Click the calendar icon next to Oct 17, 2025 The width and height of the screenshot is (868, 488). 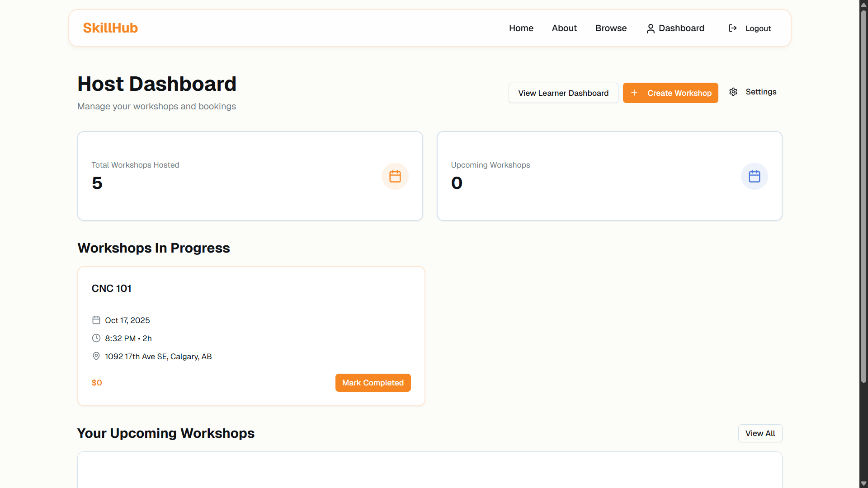[96, 320]
